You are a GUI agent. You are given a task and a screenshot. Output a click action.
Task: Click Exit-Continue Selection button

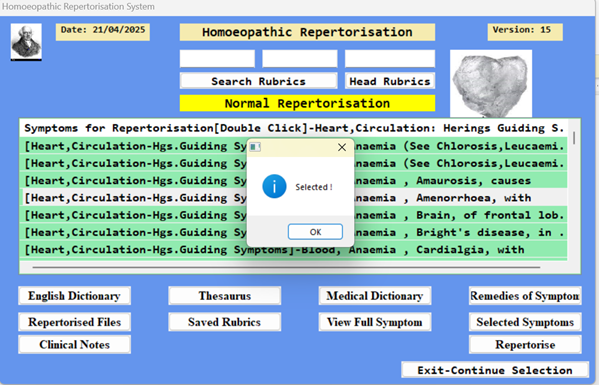[495, 370]
